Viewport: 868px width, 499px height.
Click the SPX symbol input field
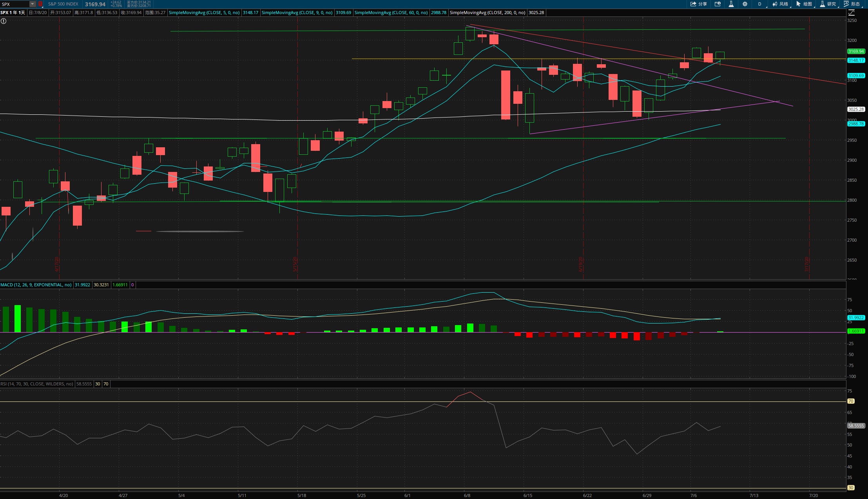coord(15,4)
